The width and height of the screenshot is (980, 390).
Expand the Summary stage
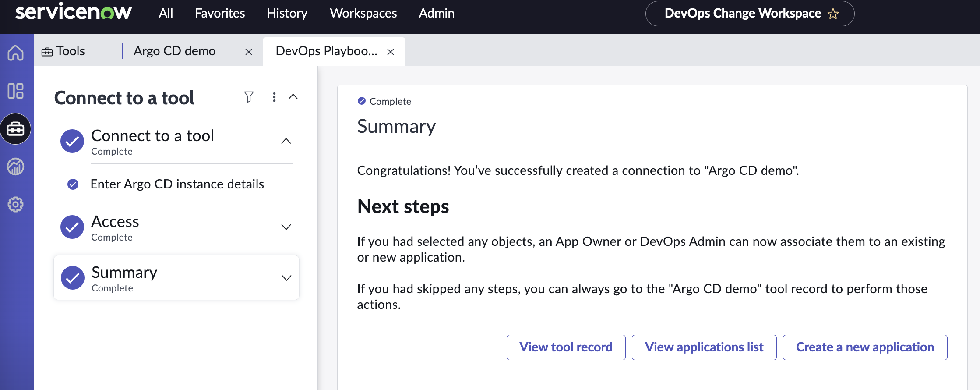coord(286,278)
